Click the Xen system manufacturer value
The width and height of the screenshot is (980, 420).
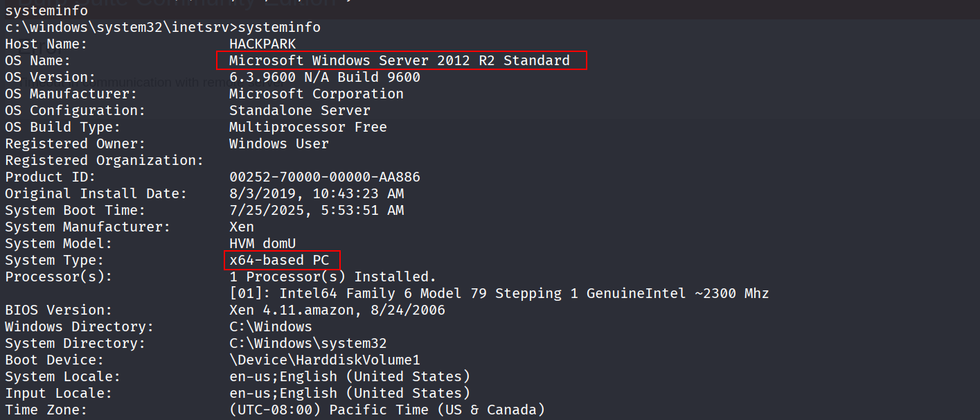[x=241, y=227]
